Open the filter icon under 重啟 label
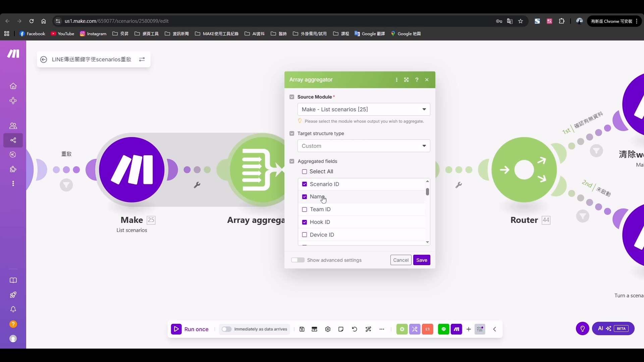The width and height of the screenshot is (644, 362). click(x=66, y=185)
